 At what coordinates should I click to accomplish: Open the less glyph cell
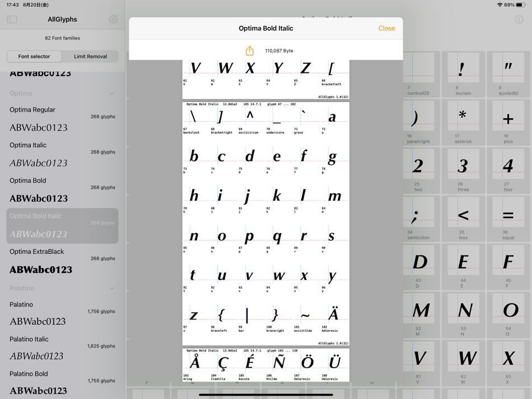463,219
